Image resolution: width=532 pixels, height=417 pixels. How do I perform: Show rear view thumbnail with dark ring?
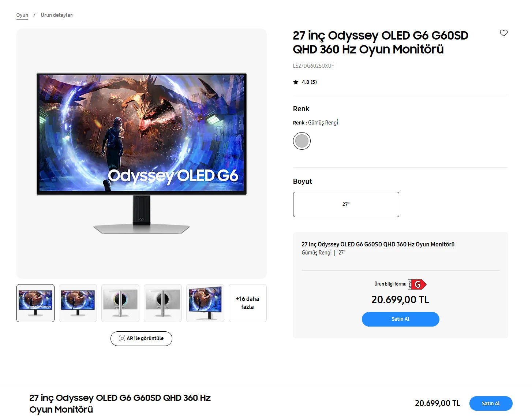163,303
